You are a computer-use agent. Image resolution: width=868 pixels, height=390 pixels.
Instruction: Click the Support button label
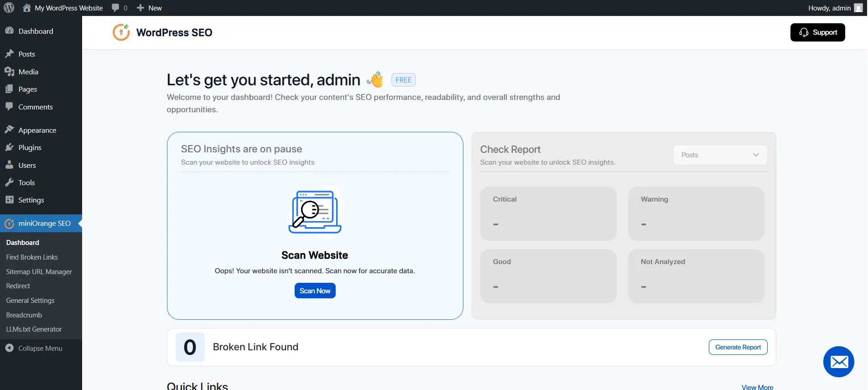click(825, 32)
